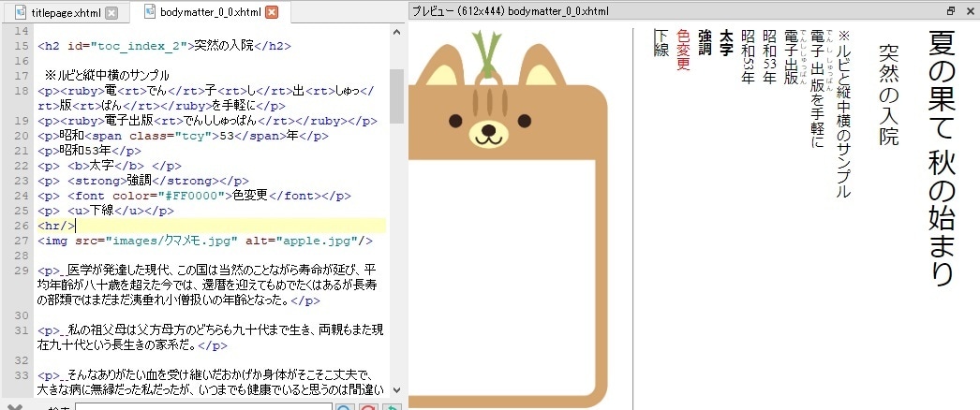
Task: Click the red preview text '色変更'
Action: [x=683, y=50]
